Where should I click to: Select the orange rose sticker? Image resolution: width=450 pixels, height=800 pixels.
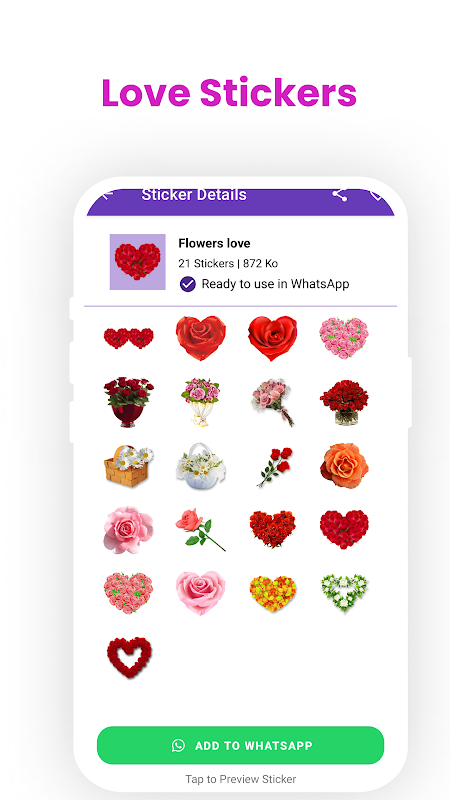[x=344, y=465]
